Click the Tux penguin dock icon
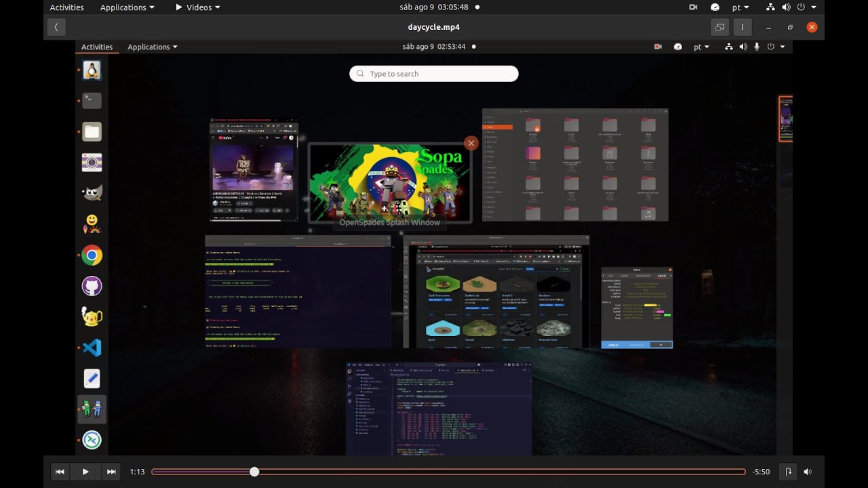The width and height of the screenshot is (868, 488). coord(92,70)
